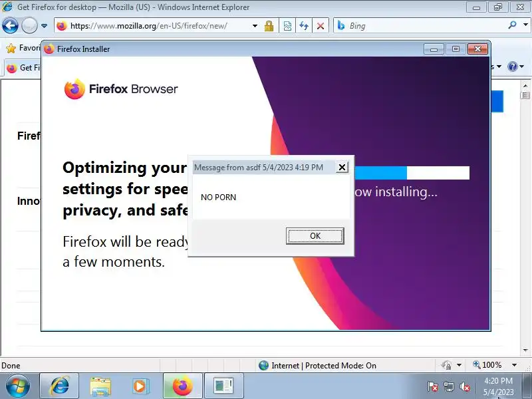Viewport: 532px width, 399px height.
Task: Click the muted volume tray icon
Action: [464, 386]
